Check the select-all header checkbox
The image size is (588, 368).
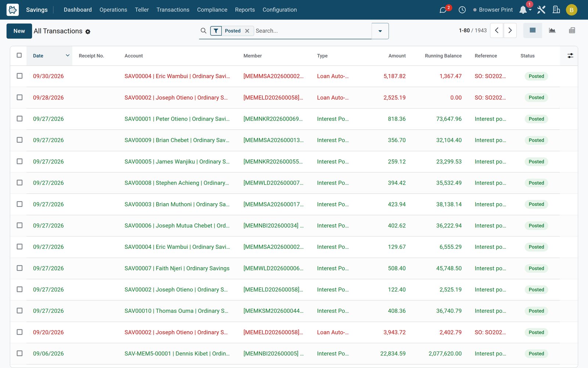[x=19, y=55]
